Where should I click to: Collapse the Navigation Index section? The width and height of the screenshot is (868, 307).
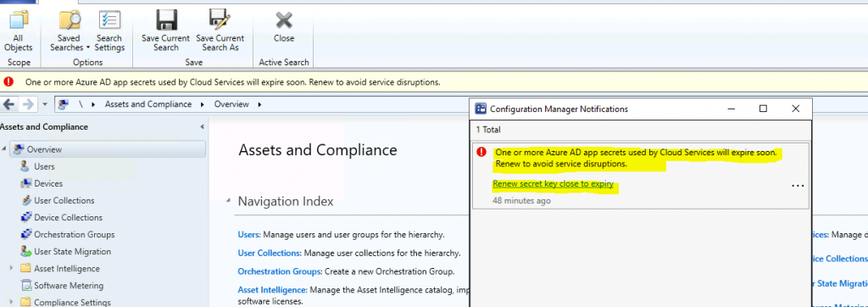pyautogui.click(x=229, y=201)
